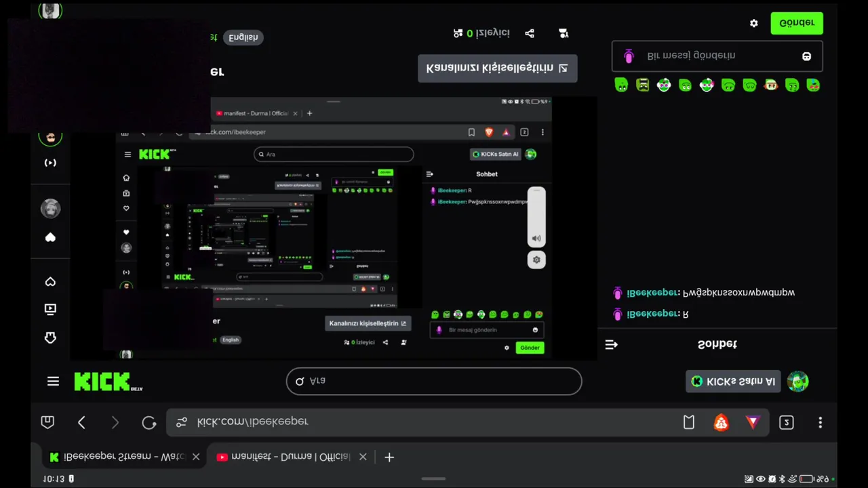The width and height of the screenshot is (868, 488).
Task: Click user icon right of share icon
Action: (x=564, y=33)
